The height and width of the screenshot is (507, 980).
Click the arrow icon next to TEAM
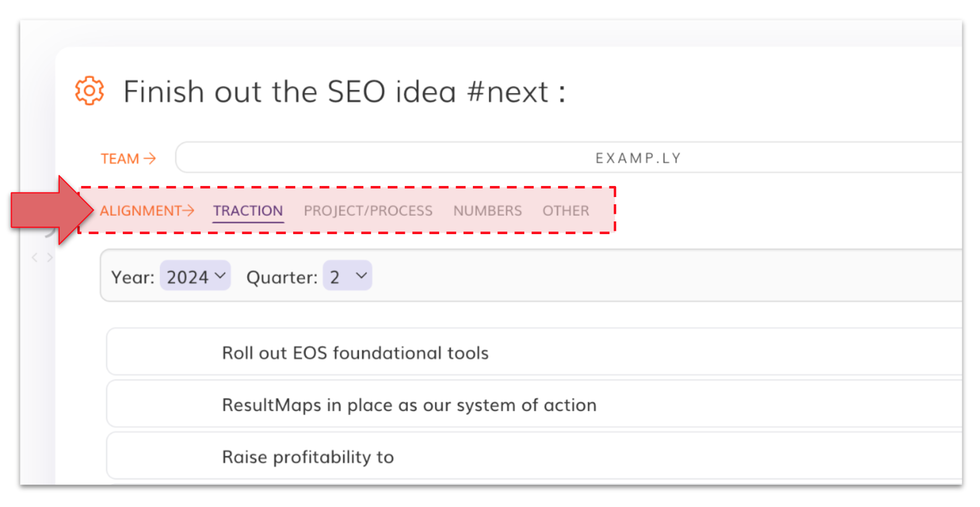pyautogui.click(x=150, y=159)
